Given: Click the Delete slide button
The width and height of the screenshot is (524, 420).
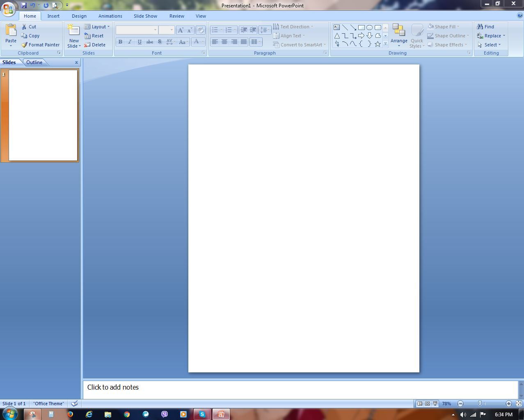Looking at the screenshot, I should 95,45.
